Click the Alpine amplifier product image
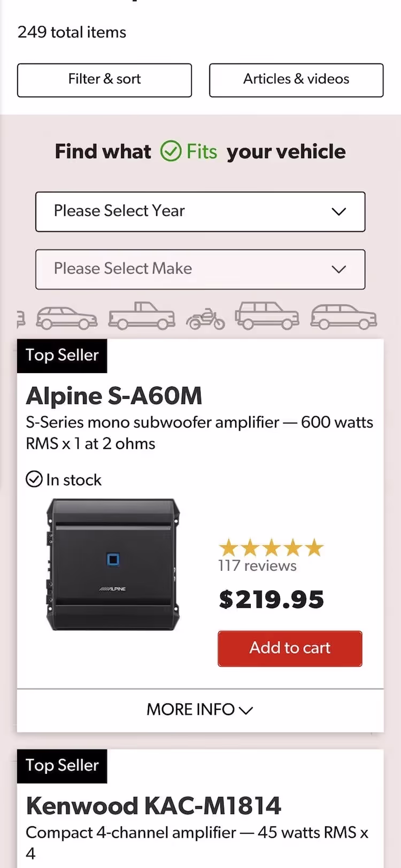This screenshot has height=868, width=401. 113,564
